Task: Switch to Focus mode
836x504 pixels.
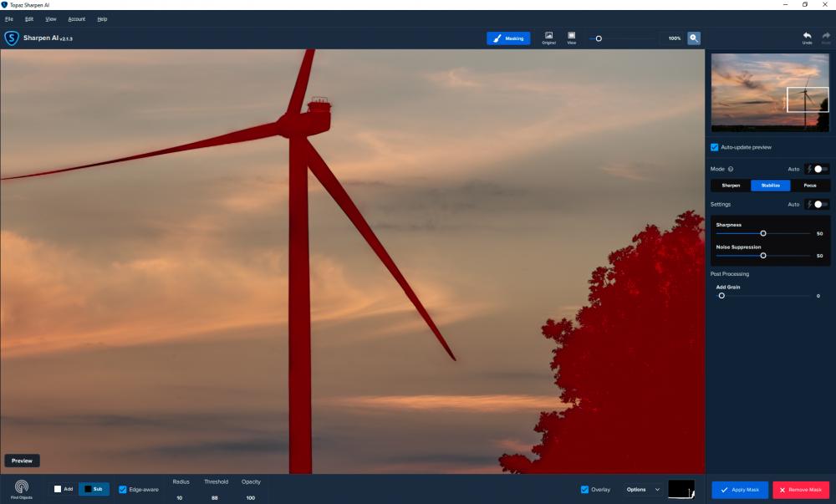Action: [810, 186]
